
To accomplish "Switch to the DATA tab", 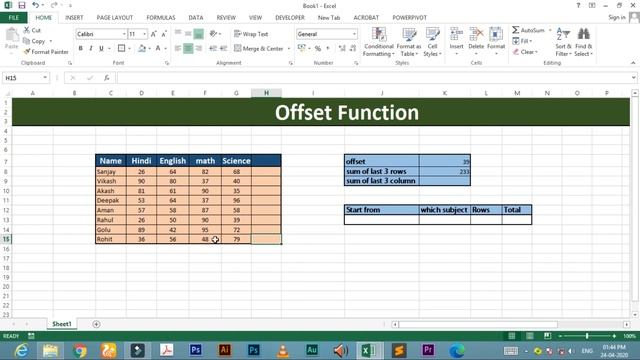I will (196, 18).
